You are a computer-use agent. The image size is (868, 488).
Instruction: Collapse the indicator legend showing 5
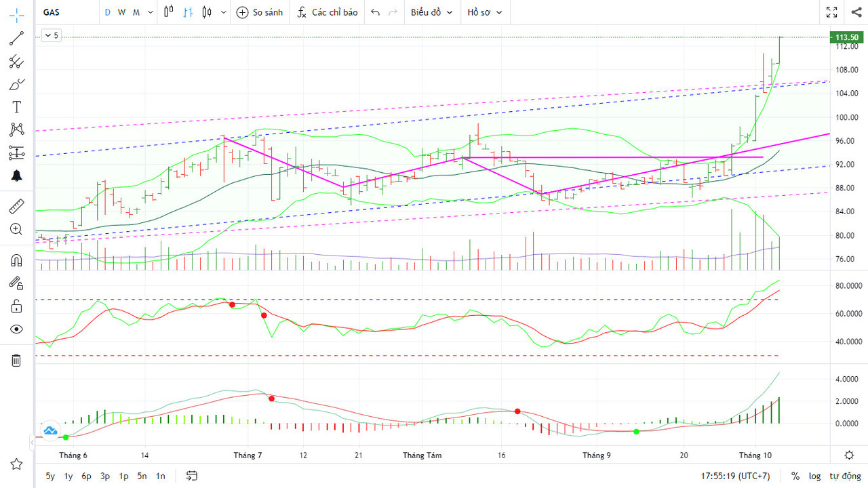[x=52, y=36]
